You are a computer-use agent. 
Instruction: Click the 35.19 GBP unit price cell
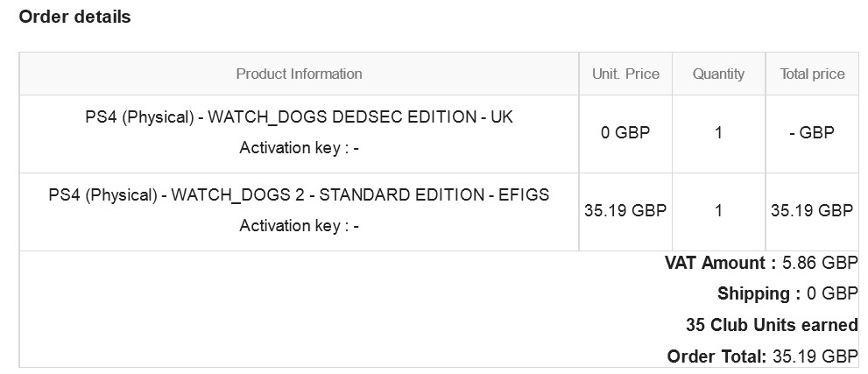click(x=625, y=211)
